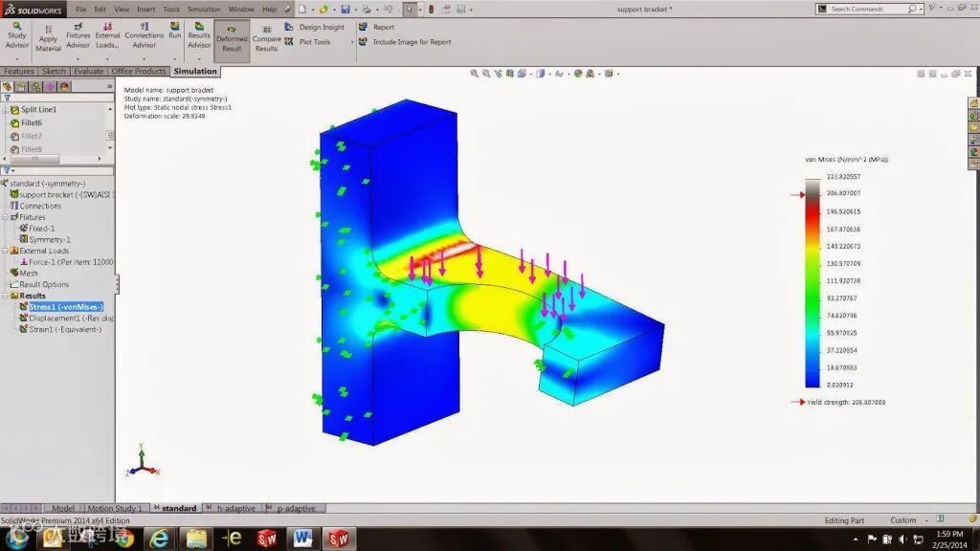Switch to the h-adaptive study tab
This screenshot has width=980, height=551.
(232, 509)
